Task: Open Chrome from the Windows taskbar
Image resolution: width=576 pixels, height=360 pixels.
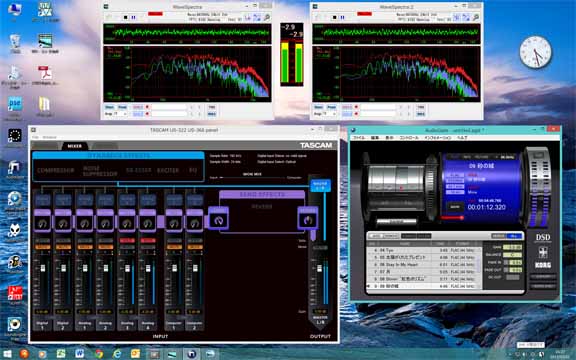Action: pos(98,354)
